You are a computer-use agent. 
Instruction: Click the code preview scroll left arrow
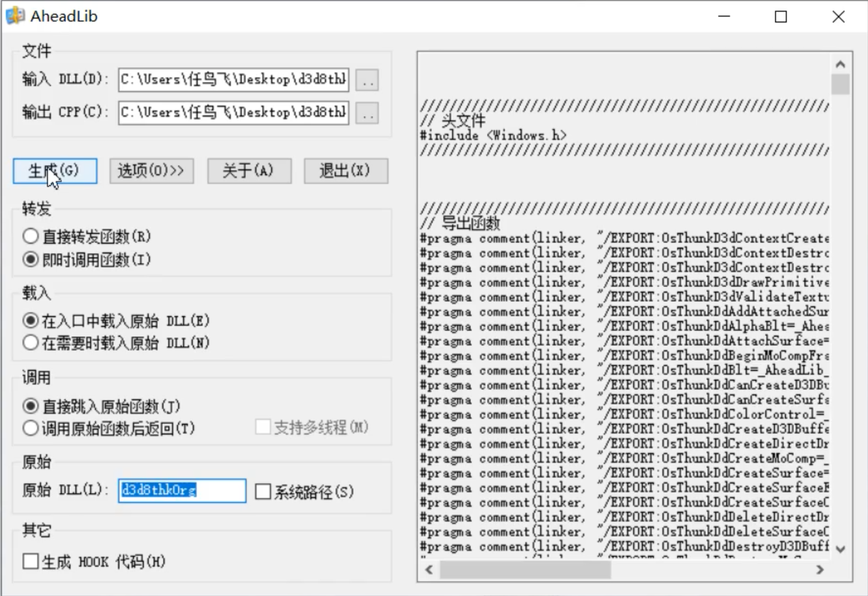(x=429, y=570)
